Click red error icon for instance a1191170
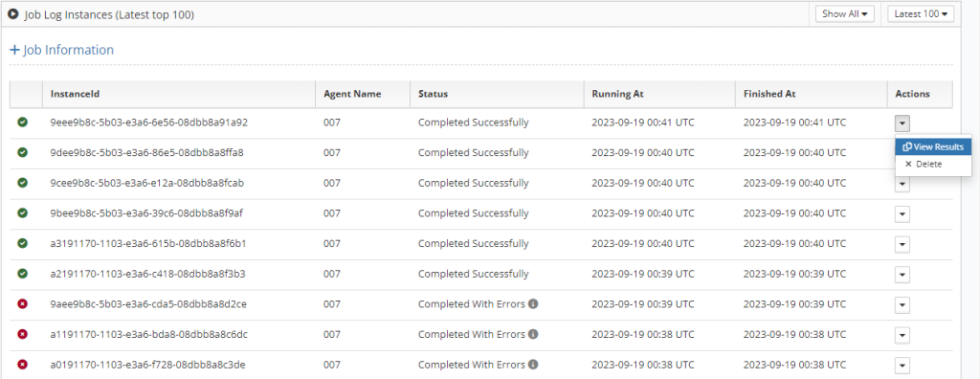This screenshot has width=980, height=379. tap(23, 335)
